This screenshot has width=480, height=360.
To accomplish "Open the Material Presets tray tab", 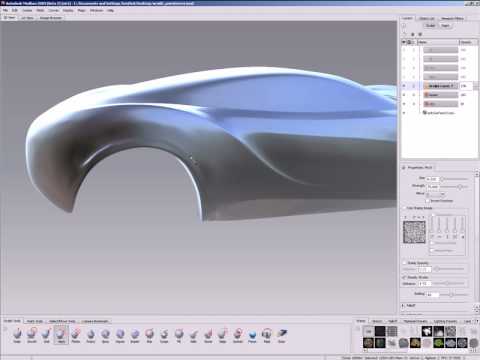I will [415, 321].
